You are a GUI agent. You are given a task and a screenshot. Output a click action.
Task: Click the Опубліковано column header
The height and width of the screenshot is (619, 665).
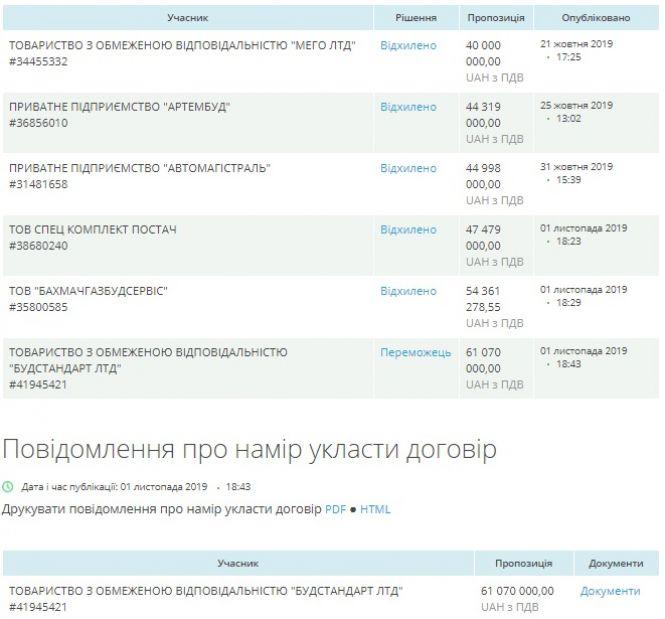pos(596,18)
